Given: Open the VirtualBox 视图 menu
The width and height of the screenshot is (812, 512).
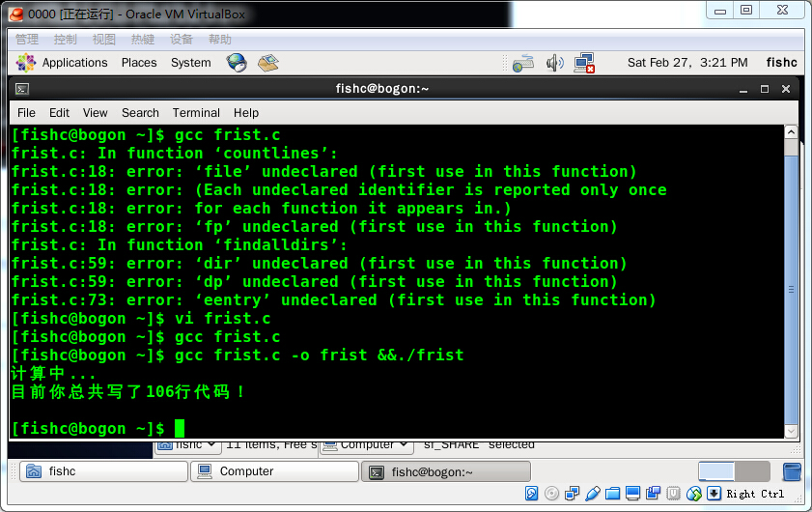Looking at the screenshot, I should [x=104, y=40].
